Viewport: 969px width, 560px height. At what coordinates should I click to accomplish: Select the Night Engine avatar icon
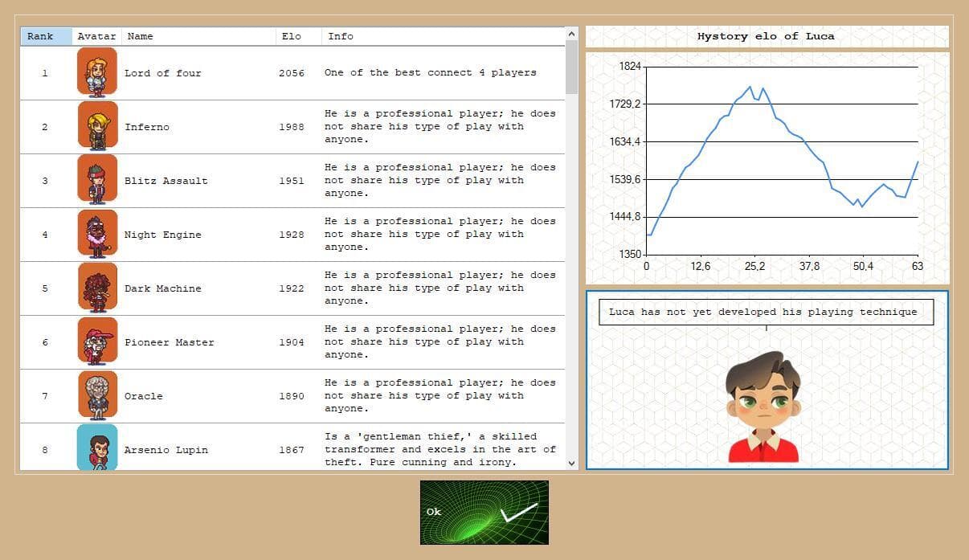[97, 234]
